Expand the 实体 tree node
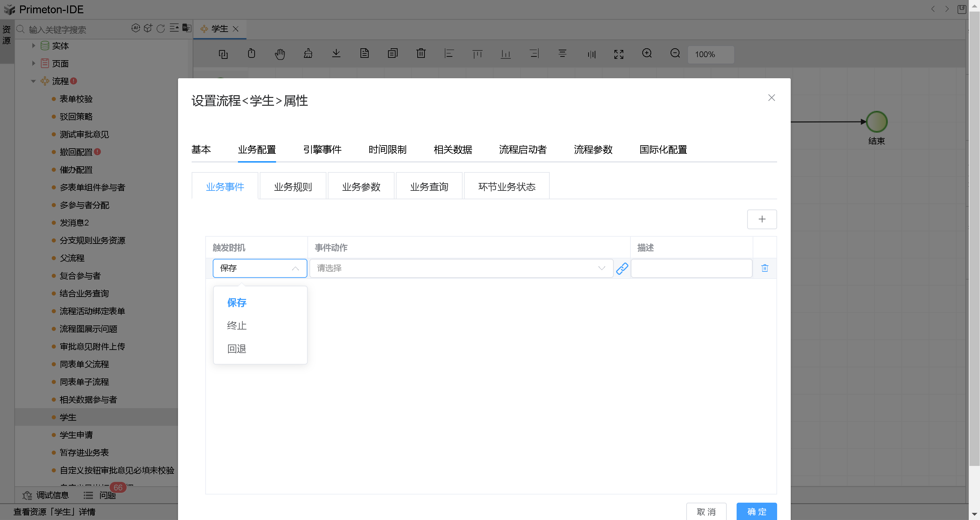The image size is (980, 520). pyautogui.click(x=33, y=46)
